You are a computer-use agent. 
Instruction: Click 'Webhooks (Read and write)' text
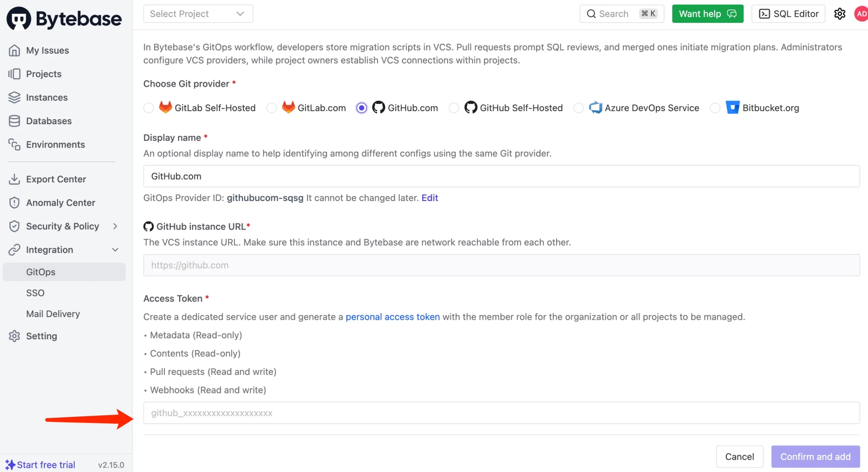(x=208, y=390)
